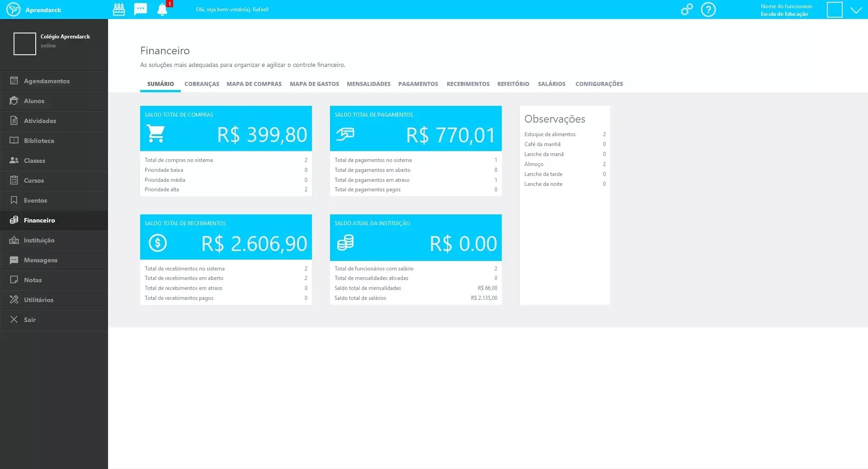Switch to the Cobranças tab
The height and width of the screenshot is (469, 868).
point(202,84)
